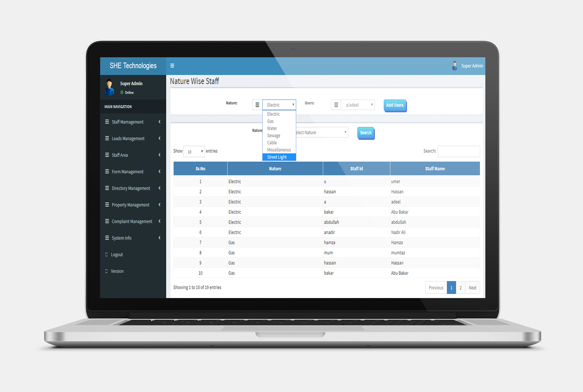Click the Search button
The width and height of the screenshot is (583, 392).
click(x=365, y=132)
